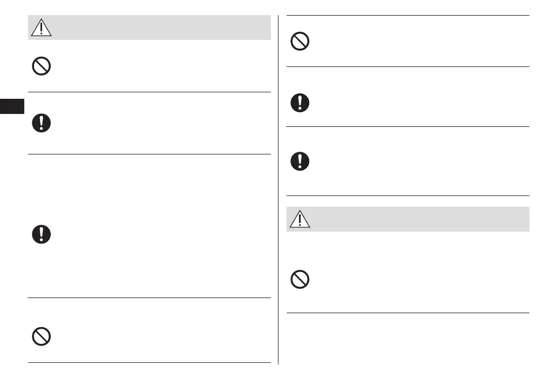The height and width of the screenshot is (392, 557).
Task: Click prohibition icon at top of right column
Action: tap(300, 42)
